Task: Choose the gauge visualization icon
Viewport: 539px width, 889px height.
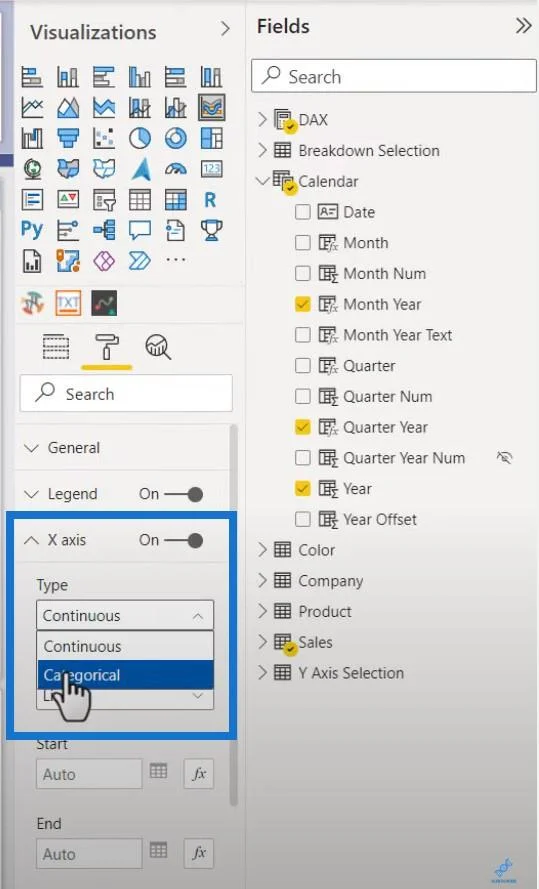Action: click(x=176, y=169)
